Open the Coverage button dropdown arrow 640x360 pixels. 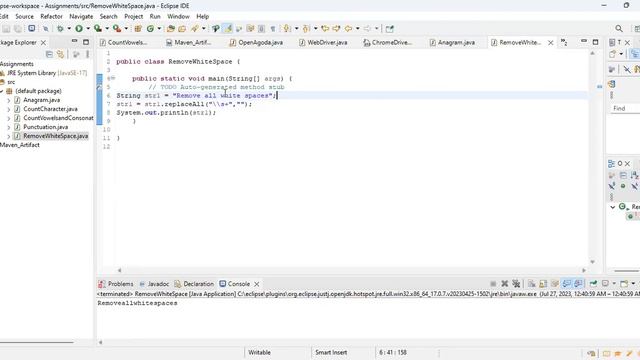(107, 29)
